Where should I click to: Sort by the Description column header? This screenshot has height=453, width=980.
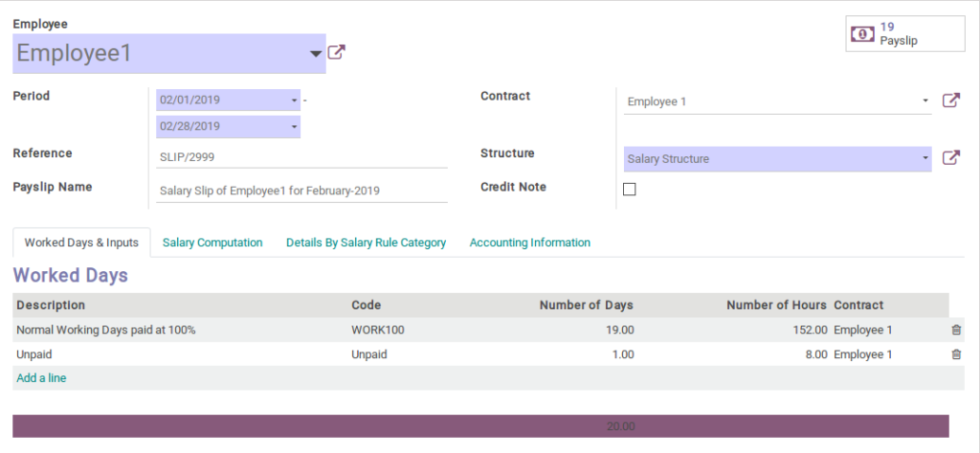(x=51, y=306)
